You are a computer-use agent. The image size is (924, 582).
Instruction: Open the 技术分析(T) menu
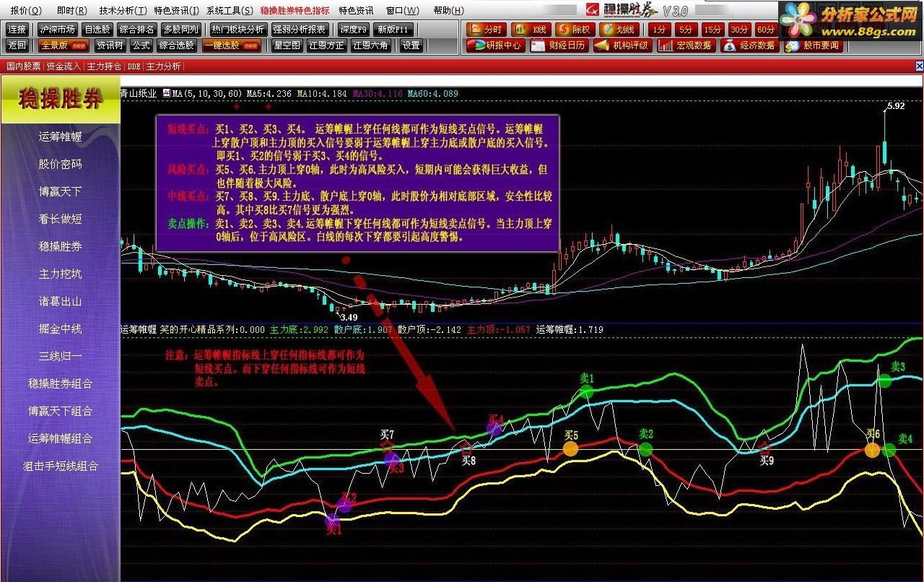tap(123, 10)
